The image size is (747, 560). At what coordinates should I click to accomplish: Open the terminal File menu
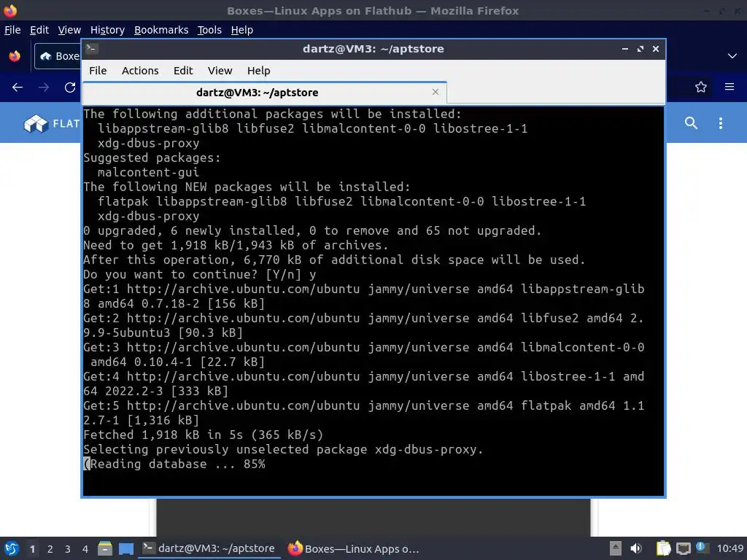98,71
